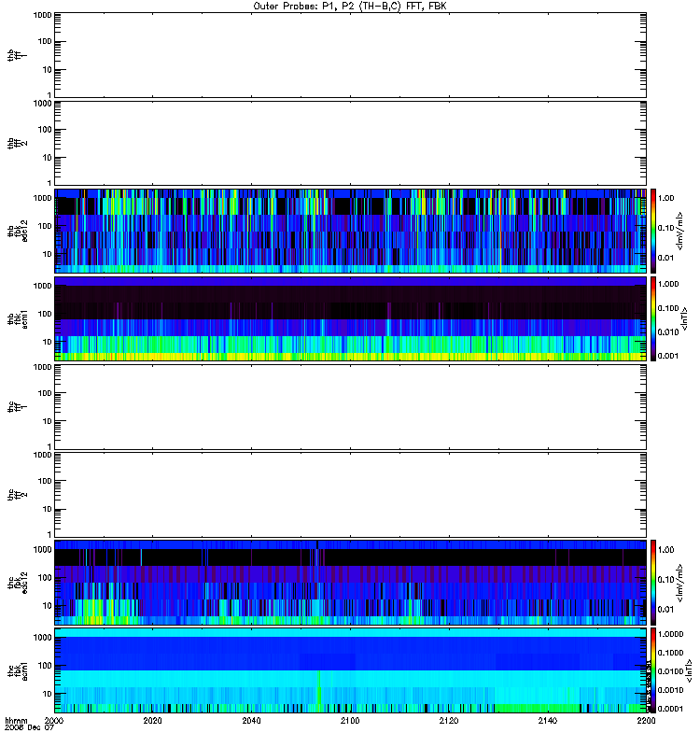Click the '10' frequency tick in thc fff 1 panel

[48, 421]
